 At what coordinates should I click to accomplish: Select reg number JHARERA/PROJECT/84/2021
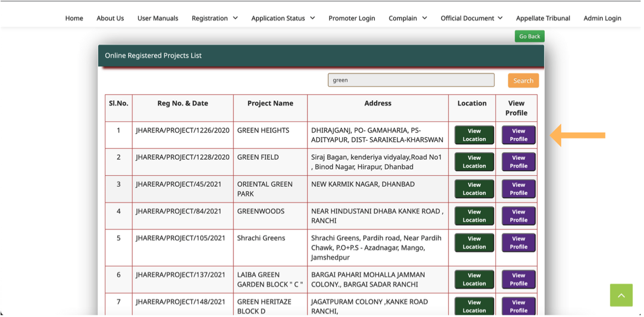point(179,211)
